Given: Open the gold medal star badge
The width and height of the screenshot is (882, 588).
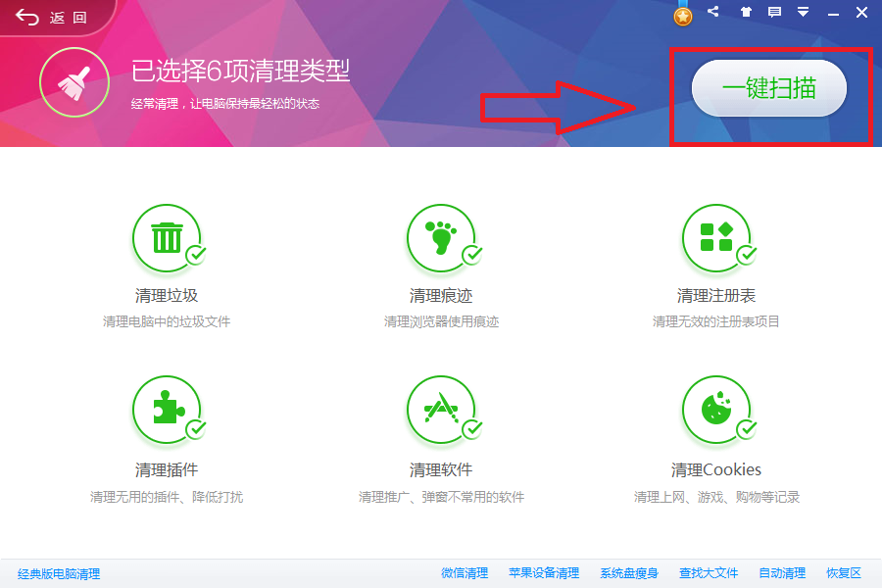Looking at the screenshot, I should pyautogui.click(x=683, y=15).
